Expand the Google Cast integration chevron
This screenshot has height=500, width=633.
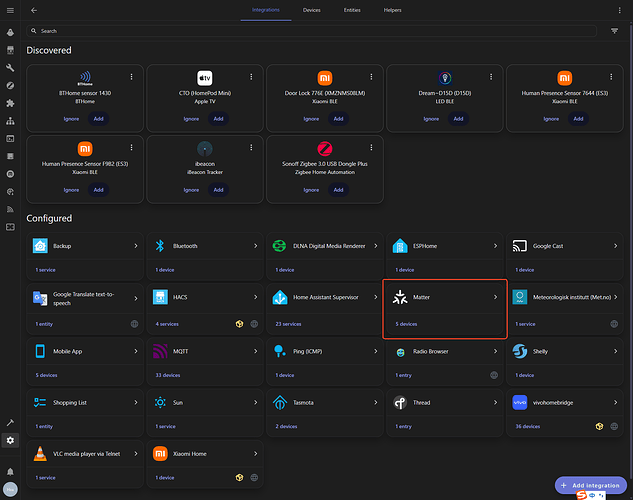(615, 245)
